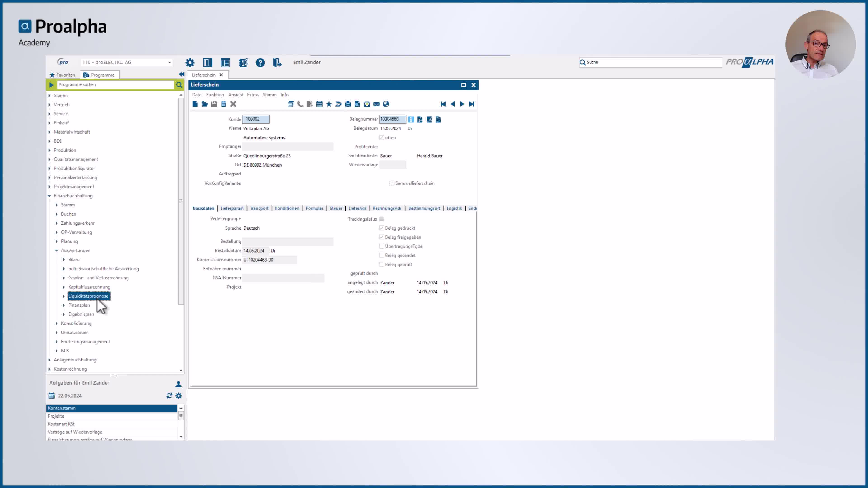
Task: Toggle the Beleg freigegeben checkbox
Action: [x=381, y=237]
